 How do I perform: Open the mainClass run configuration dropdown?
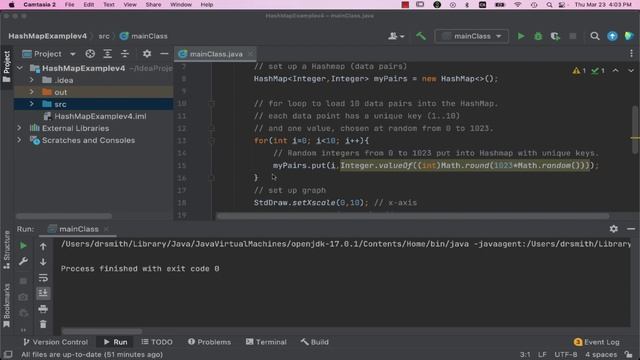coord(471,36)
